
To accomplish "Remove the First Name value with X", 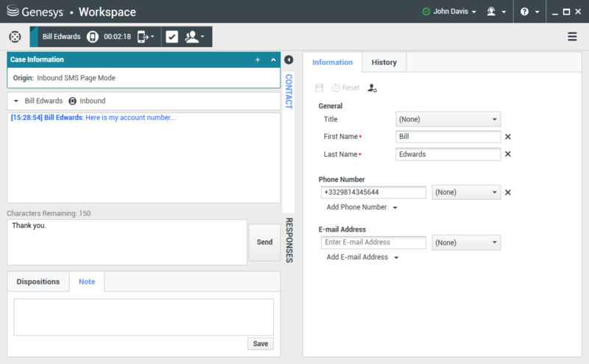I will (507, 137).
